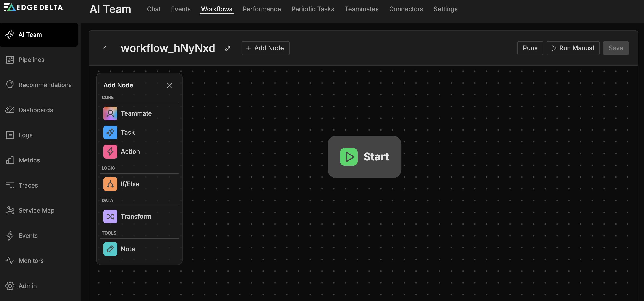Open the Periodic Tasks tab

313,9
